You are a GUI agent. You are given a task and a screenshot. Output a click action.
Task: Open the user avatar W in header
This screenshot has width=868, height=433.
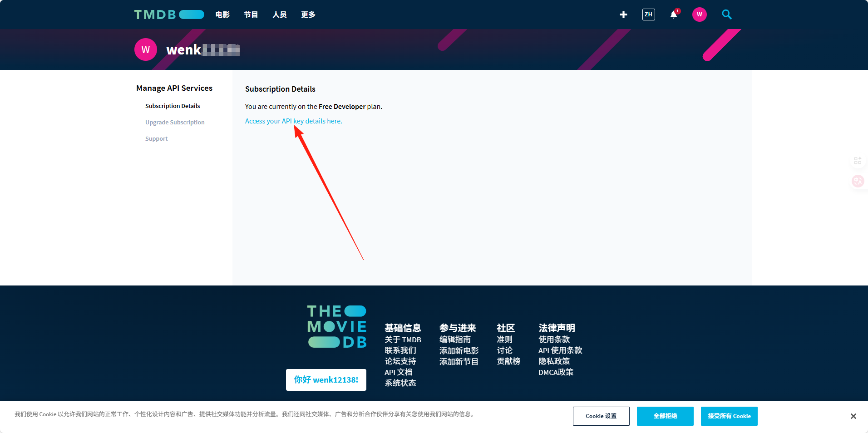(699, 15)
